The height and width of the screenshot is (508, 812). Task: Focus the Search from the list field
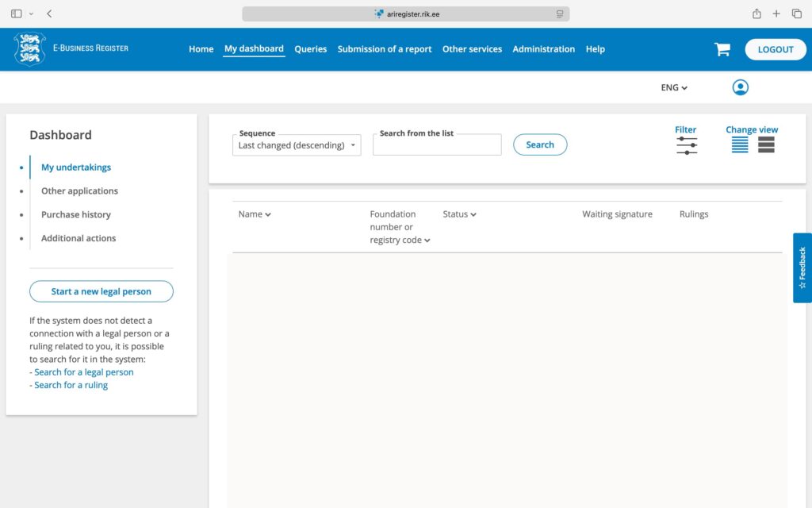437,145
